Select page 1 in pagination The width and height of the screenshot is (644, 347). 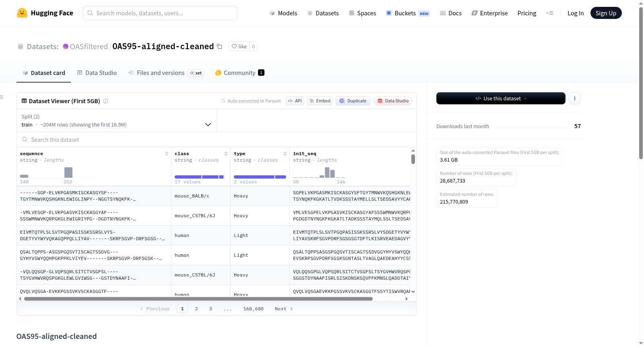(182, 309)
